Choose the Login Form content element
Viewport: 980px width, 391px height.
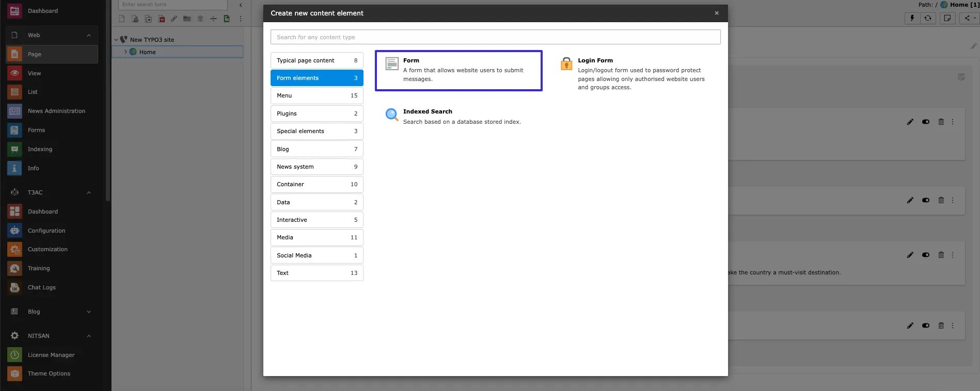[634, 73]
